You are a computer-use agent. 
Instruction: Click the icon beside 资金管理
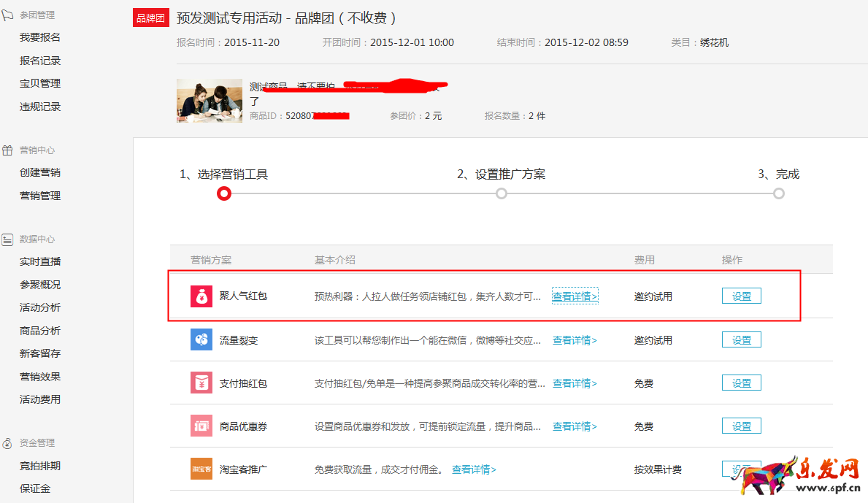pos(7,442)
